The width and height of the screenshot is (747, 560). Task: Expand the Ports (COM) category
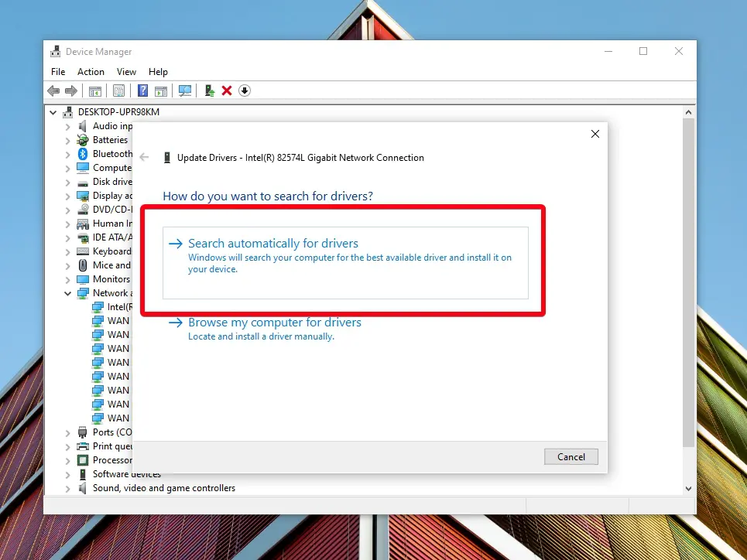(67, 433)
